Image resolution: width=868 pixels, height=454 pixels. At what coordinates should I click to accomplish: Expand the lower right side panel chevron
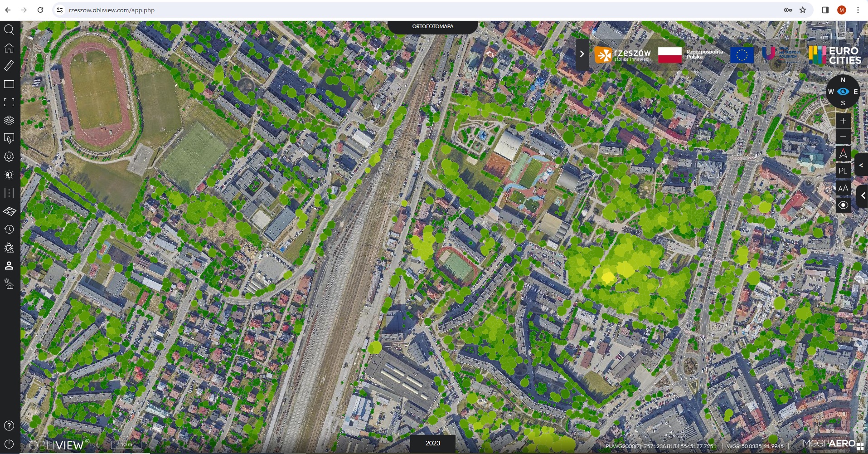(x=863, y=196)
